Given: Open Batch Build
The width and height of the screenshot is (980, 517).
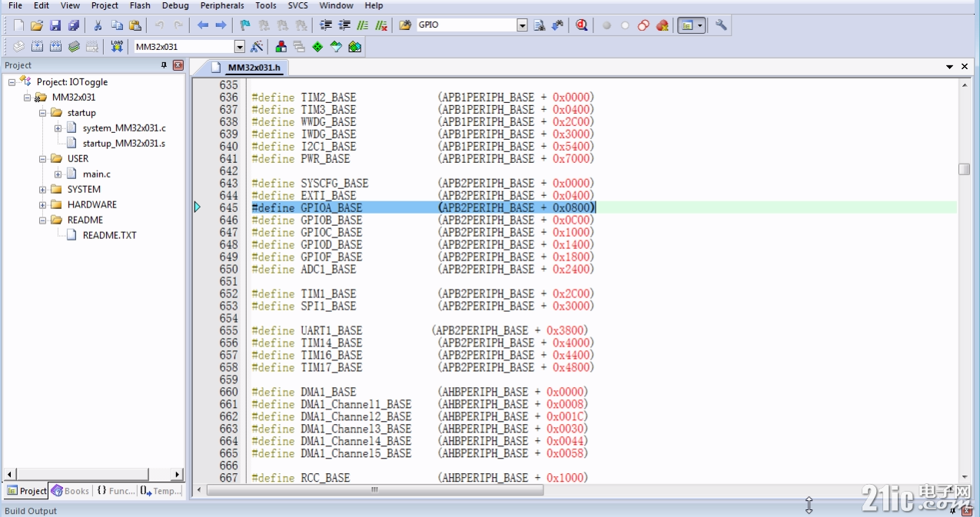Looking at the screenshot, I should tap(74, 47).
